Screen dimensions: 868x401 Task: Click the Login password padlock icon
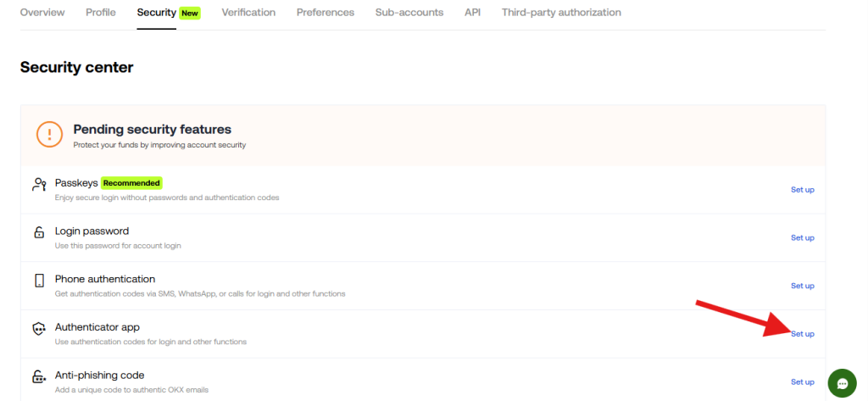39,232
